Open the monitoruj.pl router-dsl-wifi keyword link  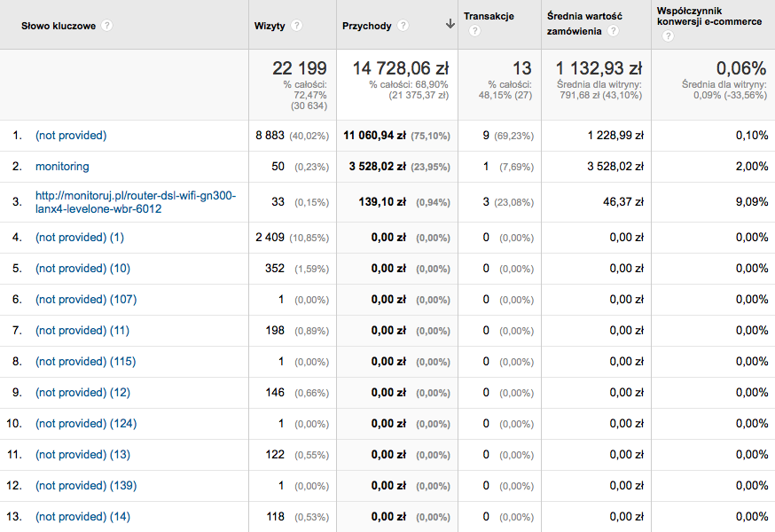136,202
